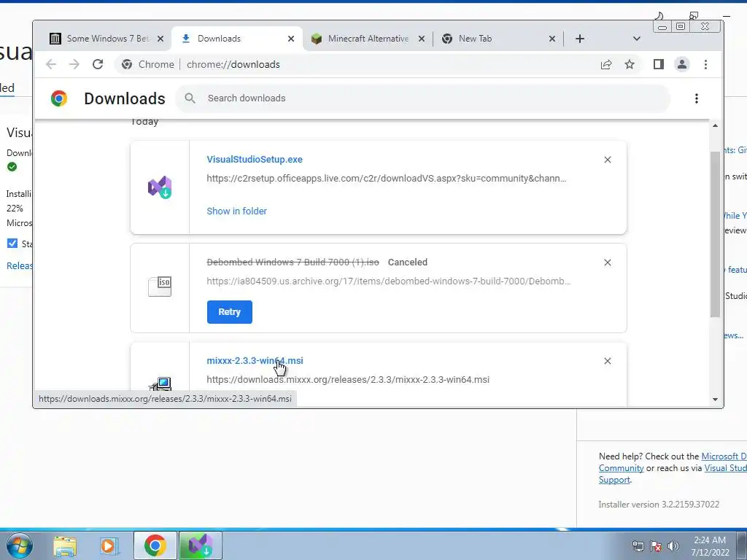Open the Chrome profile avatar
This screenshot has width=747, height=560.
click(x=682, y=64)
